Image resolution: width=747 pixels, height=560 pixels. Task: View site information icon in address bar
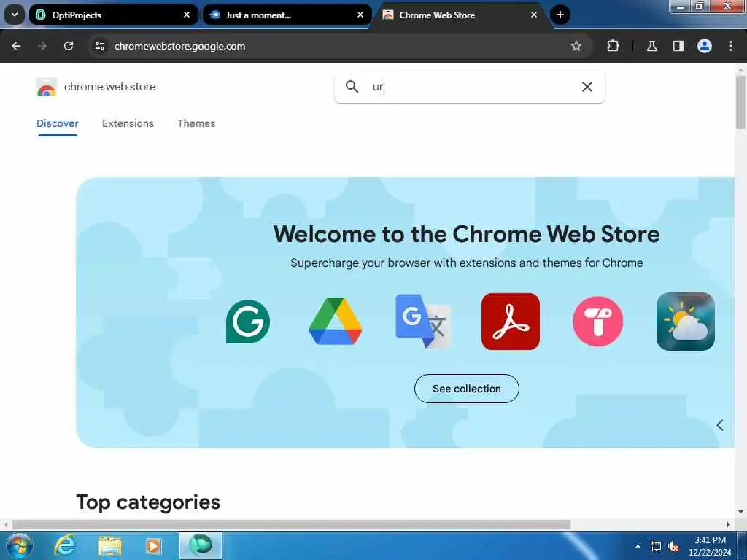99,46
